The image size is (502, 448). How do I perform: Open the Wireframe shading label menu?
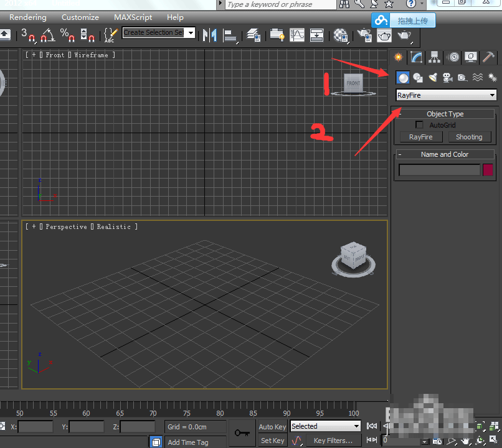[91, 55]
